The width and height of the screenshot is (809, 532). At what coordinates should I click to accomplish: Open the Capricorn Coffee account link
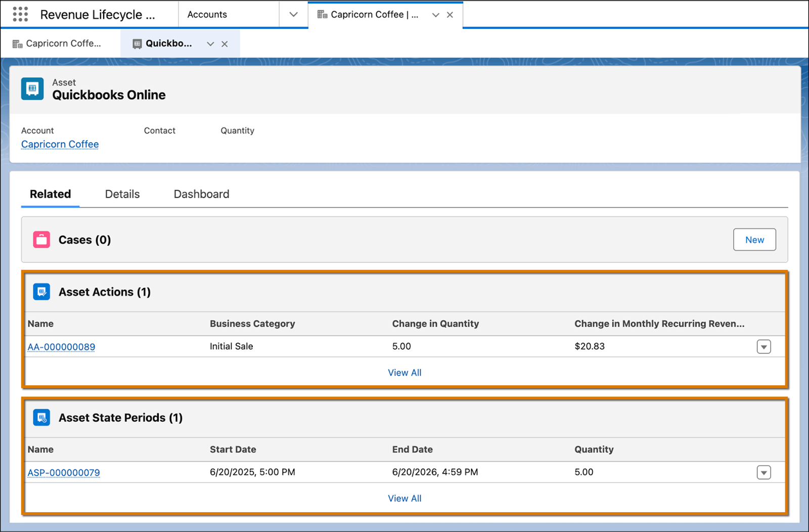(x=60, y=144)
